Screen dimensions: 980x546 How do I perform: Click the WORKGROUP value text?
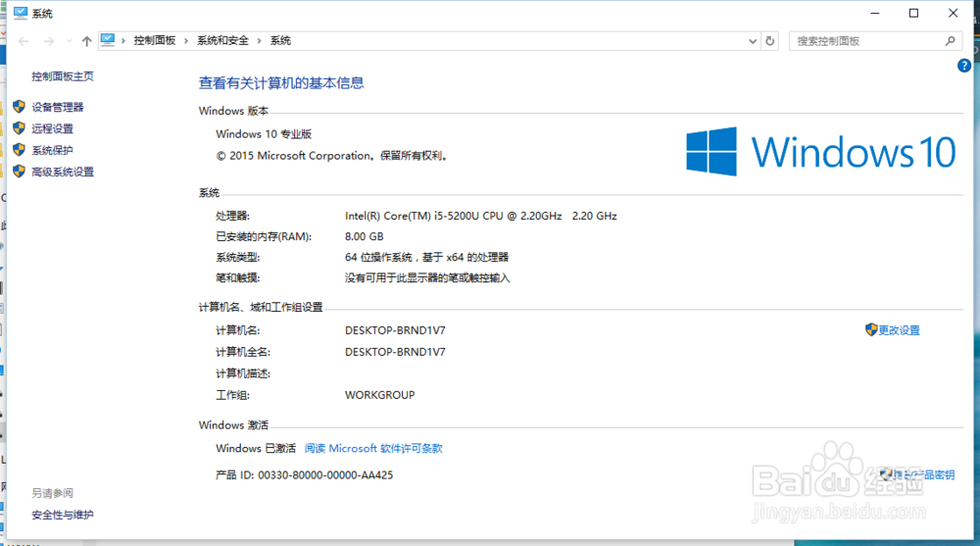379,395
